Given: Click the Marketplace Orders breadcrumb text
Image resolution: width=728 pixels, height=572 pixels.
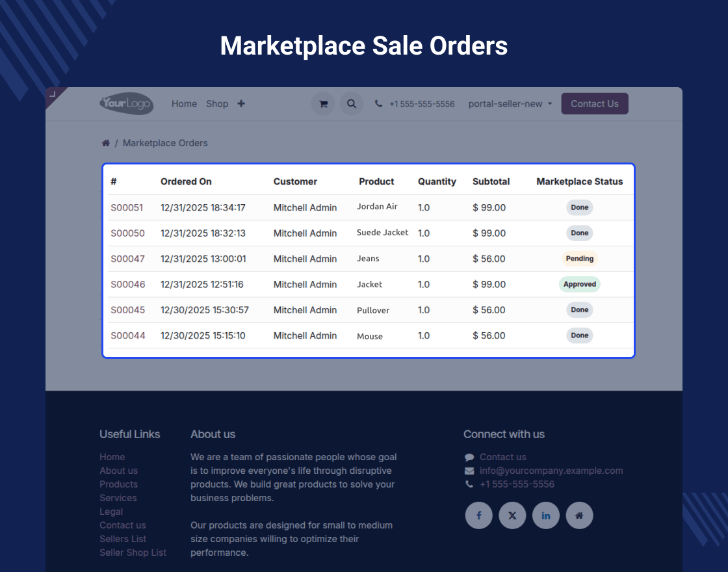Looking at the screenshot, I should 165,143.
